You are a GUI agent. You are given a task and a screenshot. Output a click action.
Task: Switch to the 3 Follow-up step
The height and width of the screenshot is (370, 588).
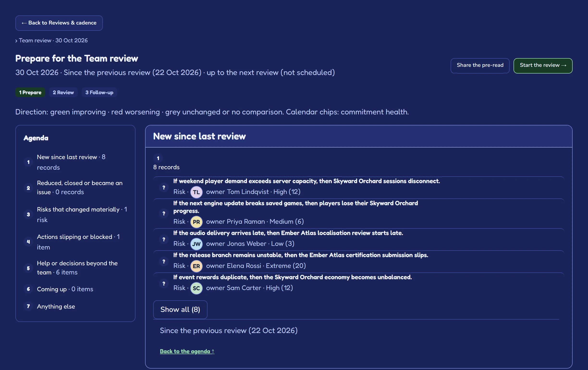[99, 92]
